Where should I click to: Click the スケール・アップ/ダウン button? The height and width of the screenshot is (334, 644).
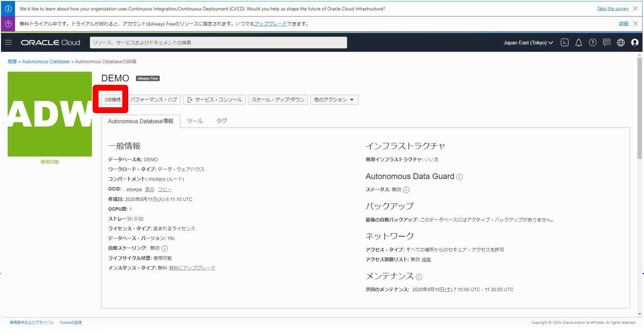point(278,99)
